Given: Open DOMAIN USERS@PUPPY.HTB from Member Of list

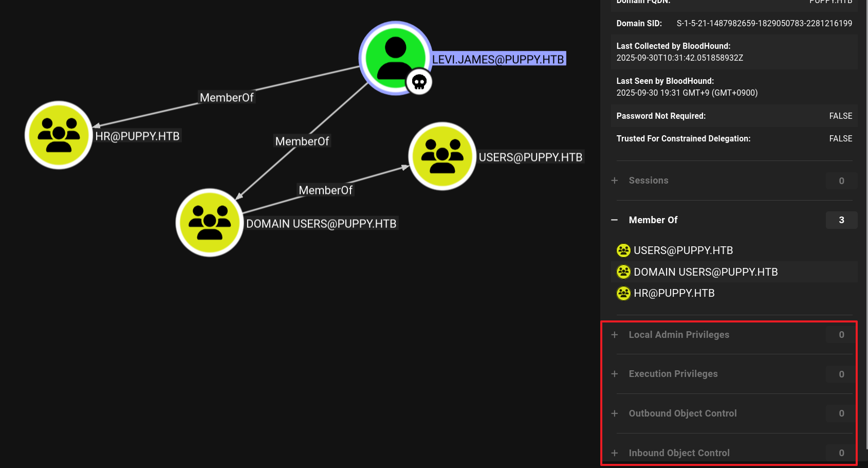Looking at the screenshot, I should click(705, 272).
